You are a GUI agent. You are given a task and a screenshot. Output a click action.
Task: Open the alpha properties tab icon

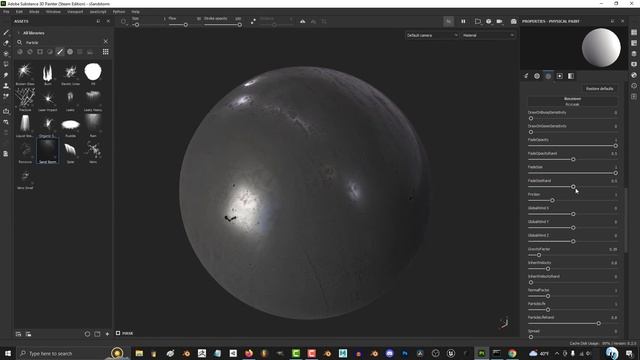click(x=537, y=76)
